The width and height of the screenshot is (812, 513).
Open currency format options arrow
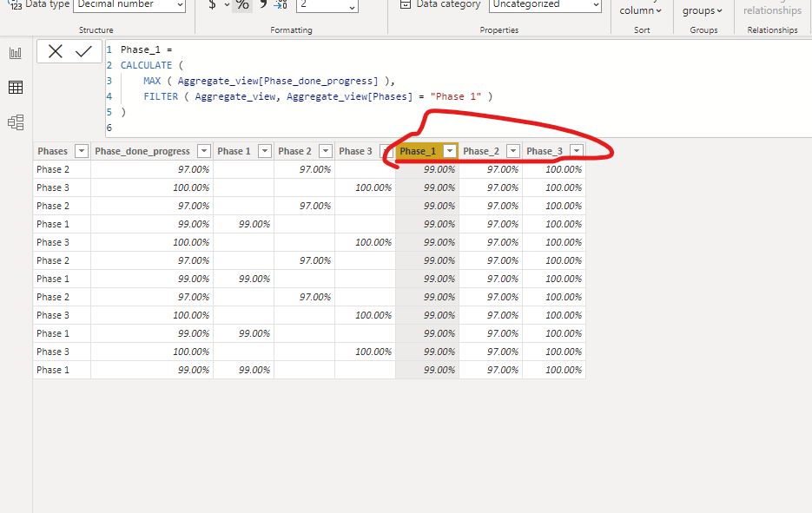click(227, 4)
